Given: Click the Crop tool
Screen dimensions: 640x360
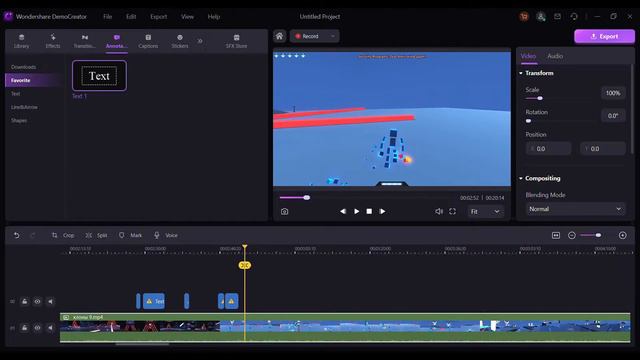Looking at the screenshot, I should click(63, 235).
